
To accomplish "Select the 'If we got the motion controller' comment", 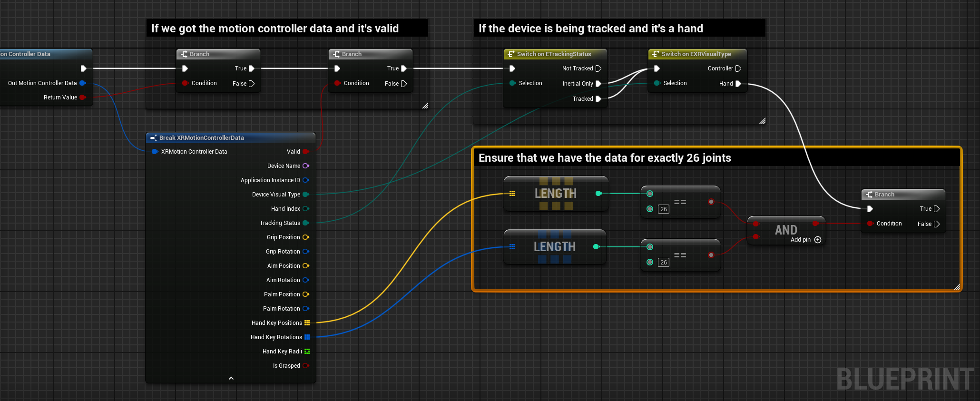I will [x=287, y=29].
